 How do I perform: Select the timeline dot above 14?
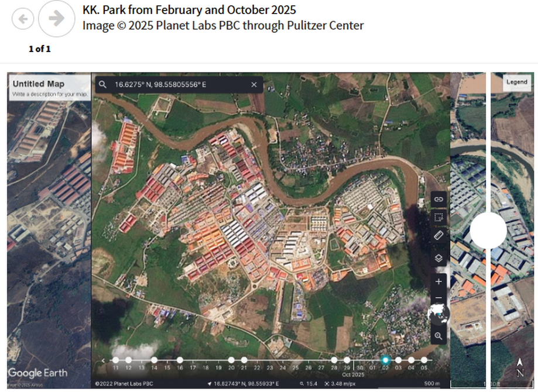coord(155,360)
